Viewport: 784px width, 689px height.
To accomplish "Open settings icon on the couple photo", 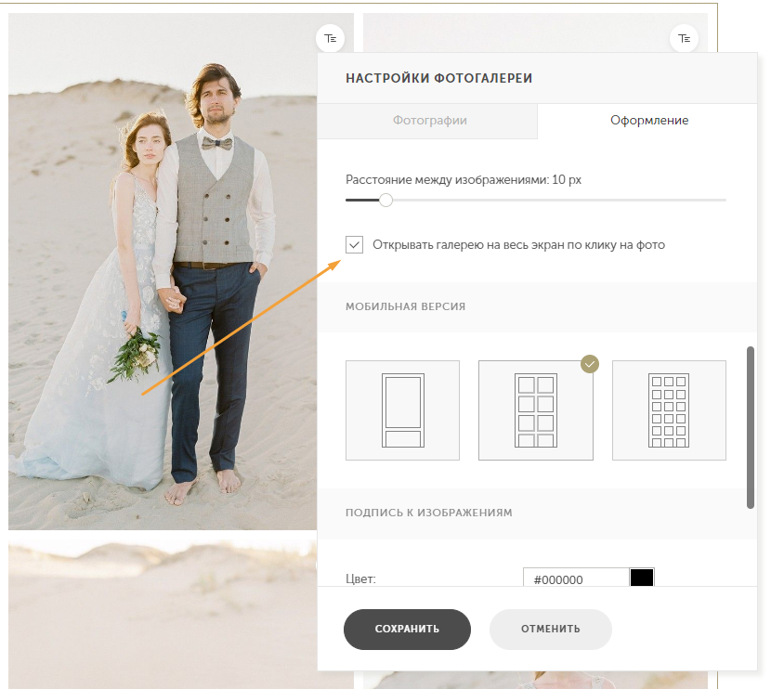I will click(x=330, y=38).
